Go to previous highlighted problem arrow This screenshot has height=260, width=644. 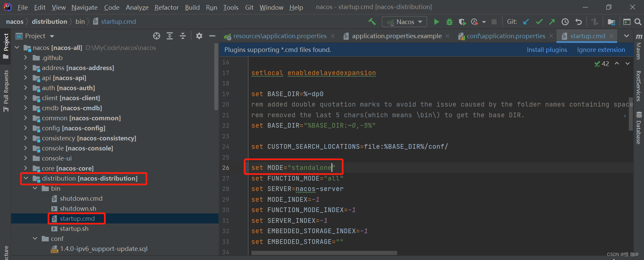(617, 63)
